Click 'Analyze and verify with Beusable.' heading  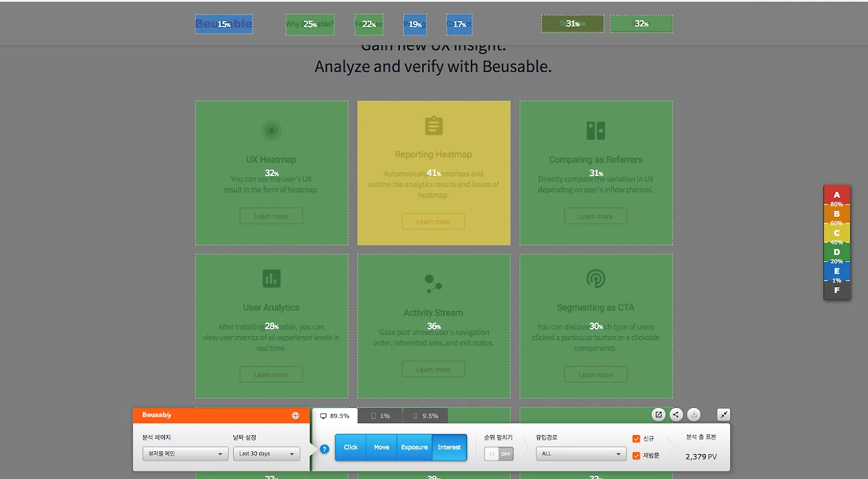coord(433,66)
